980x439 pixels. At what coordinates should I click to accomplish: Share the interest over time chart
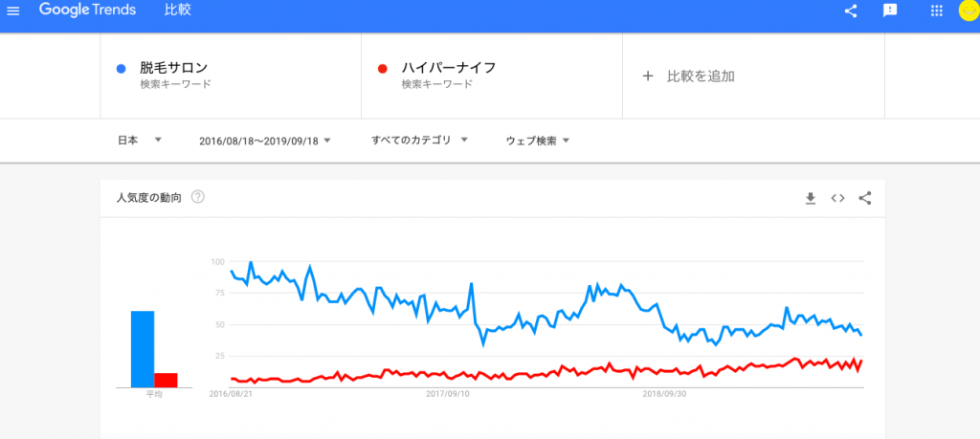[x=865, y=199]
